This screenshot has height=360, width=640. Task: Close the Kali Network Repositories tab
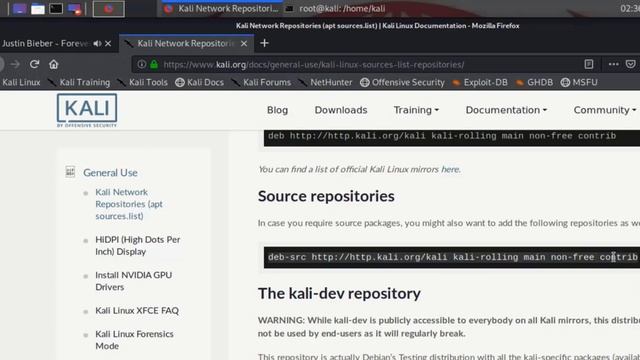click(x=244, y=43)
